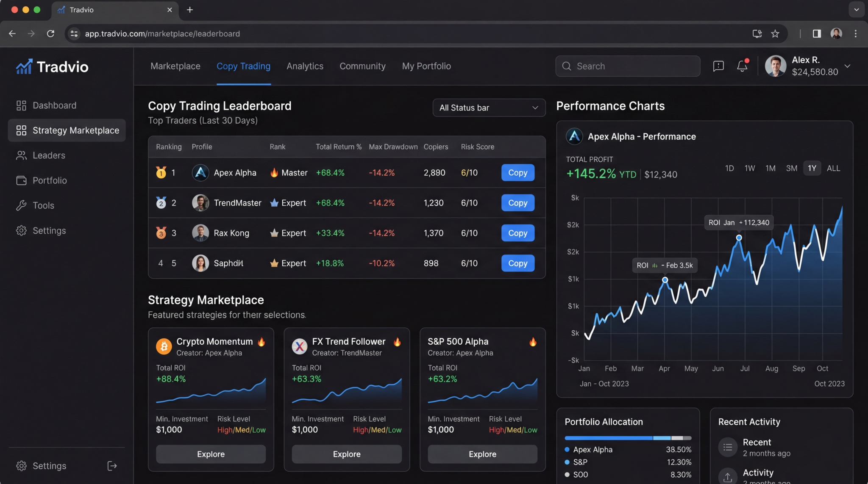Click the Portfolio Allocation progress bar
This screenshot has height=484, width=868.
pos(628,438)
